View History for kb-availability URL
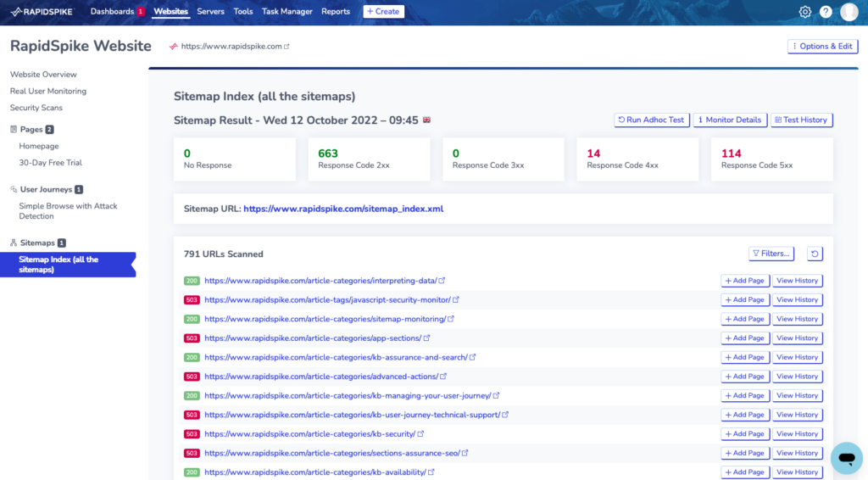868x480 pixels. [797, 472]
